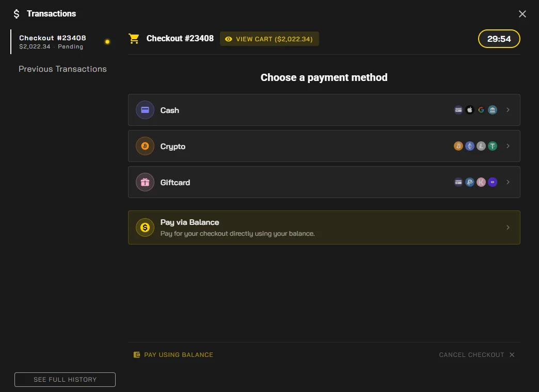Click "Pay for your checkout directly using your balance." text
539x392 pixels.
click(237, 234)
